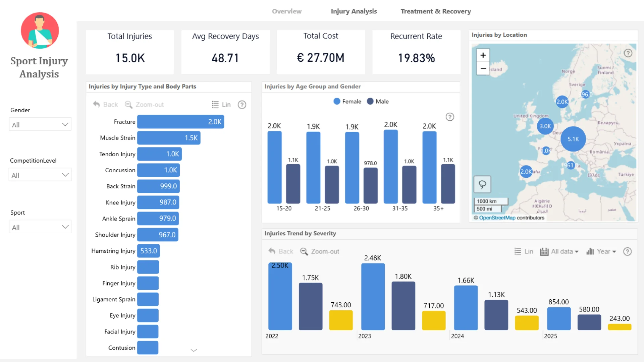This screenshot has height=362, width=644.
Task: Click Zoom-out magnifier in Injury Type chart
Action: pos(144,105)
